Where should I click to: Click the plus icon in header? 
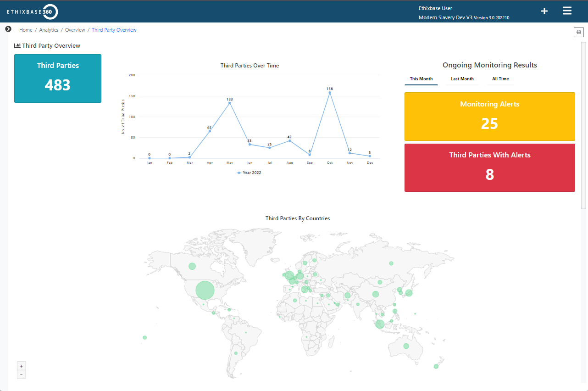pyautogui.click(x=544, y=11)
